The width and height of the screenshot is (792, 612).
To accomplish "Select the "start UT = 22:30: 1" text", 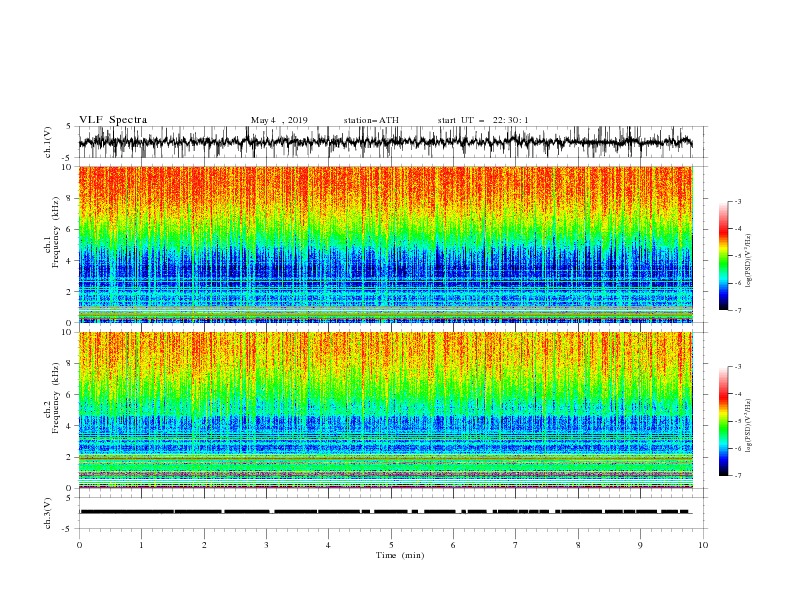I will click(x=483, y=120).
